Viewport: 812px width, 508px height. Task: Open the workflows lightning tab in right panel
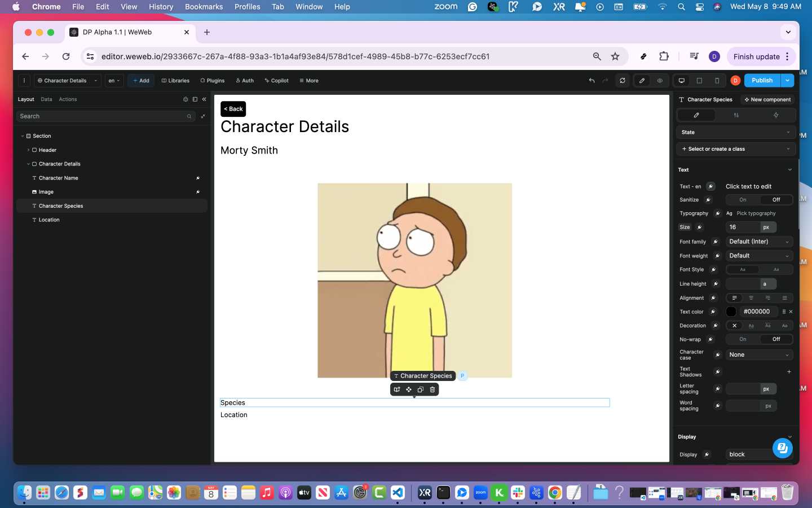click(776, 115)
